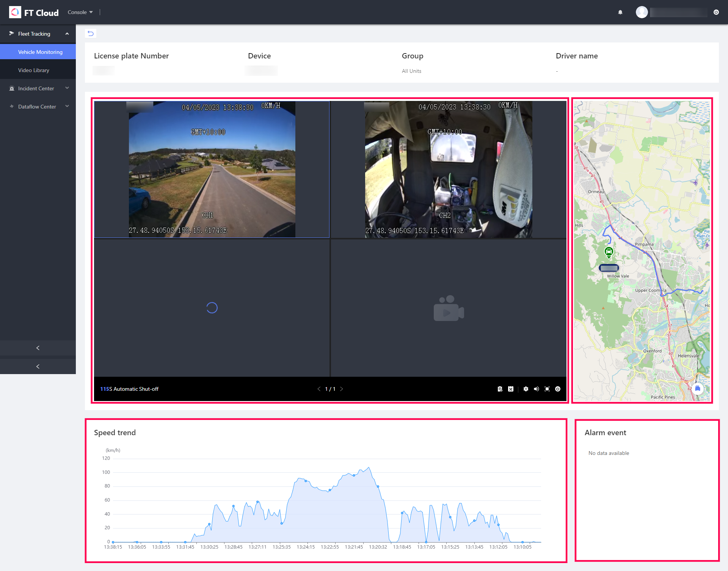Screen dimensions: 728x571
Task: Open Video Library in sidebar
Action: (x=34, y=70)
